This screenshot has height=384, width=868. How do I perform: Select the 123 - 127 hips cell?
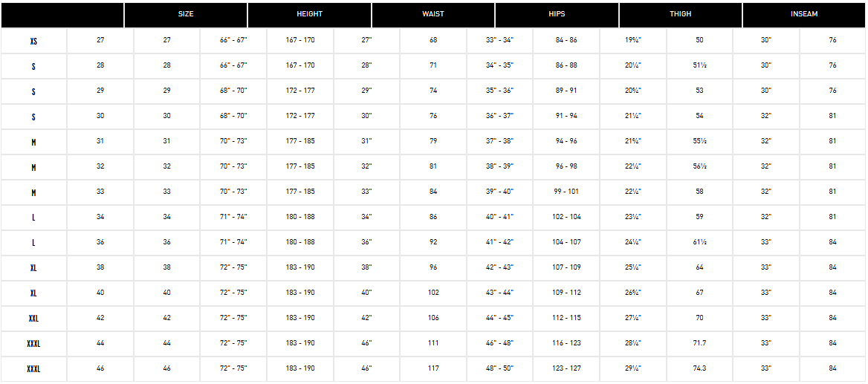(x=566, y=368)
